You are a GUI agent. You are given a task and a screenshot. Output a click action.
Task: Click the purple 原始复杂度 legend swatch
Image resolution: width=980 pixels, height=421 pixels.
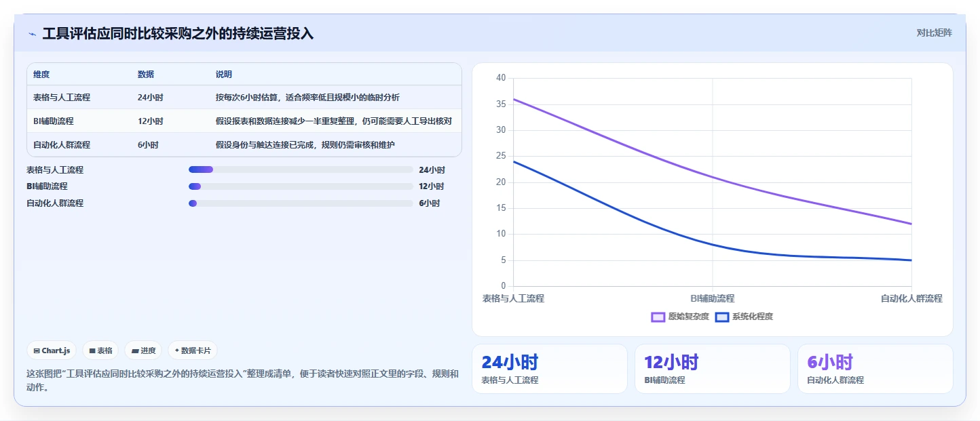[658, 317]
